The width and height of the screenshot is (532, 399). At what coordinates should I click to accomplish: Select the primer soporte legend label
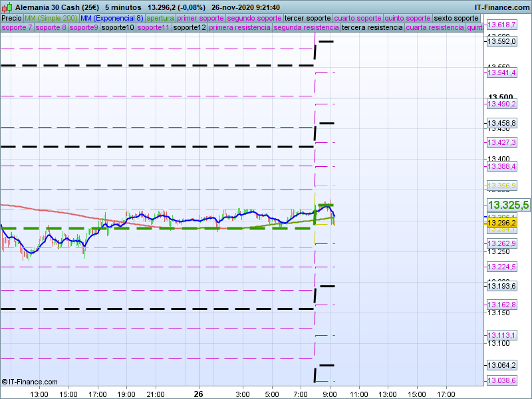pyautogui.click(x=201, y=18)
